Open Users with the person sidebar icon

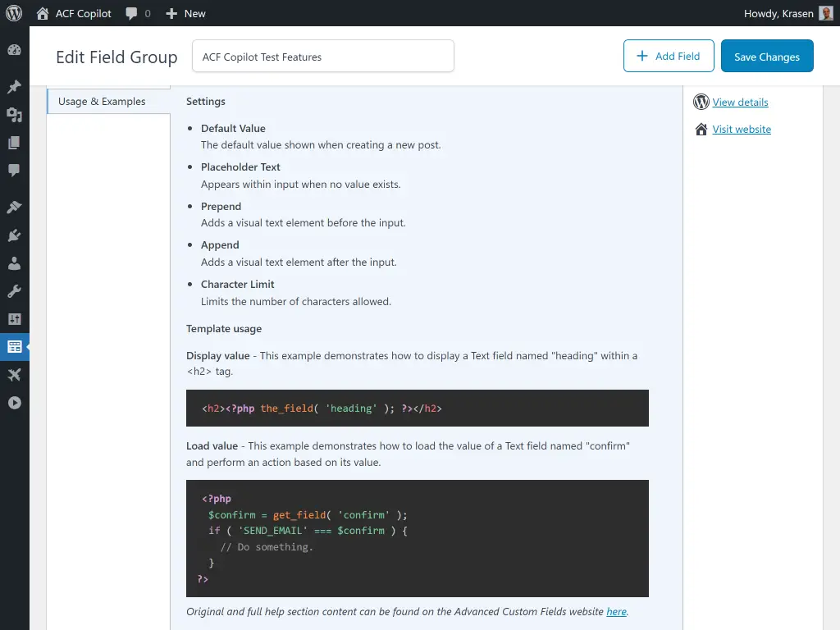click(15, 264)
